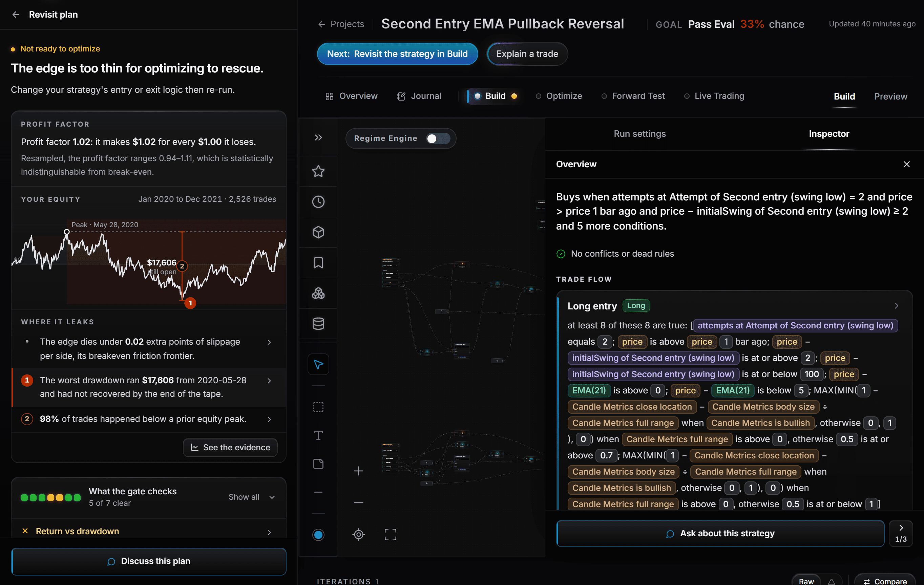Open the star favorites icon in the toolbar
This screenshot has height=585, width=924.
tap(318, 171)
